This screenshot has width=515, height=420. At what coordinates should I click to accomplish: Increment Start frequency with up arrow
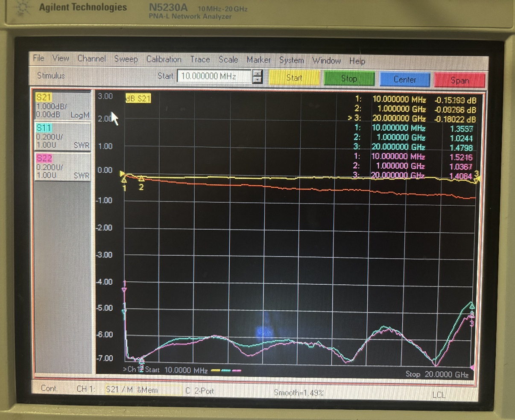(x=257, y=73)
